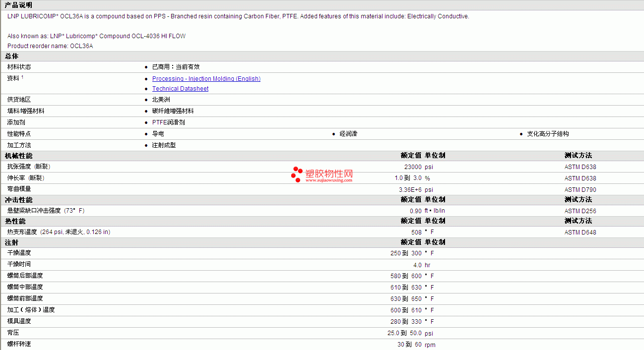Click the 热性能 section header

click(15, 221)
